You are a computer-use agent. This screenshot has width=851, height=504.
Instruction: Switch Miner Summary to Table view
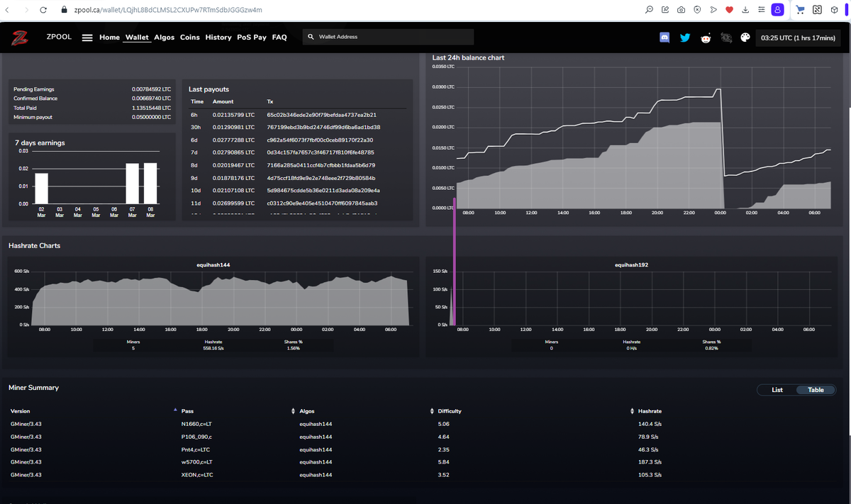[x=816, y=390]
